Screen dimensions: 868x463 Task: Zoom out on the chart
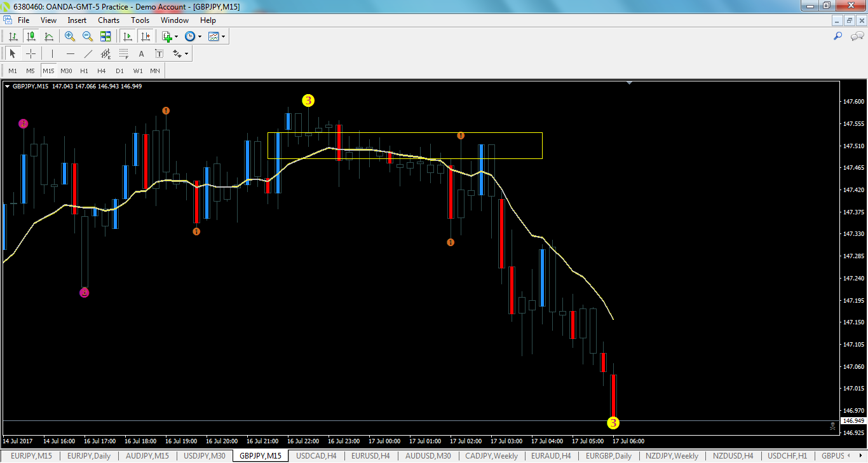click(x=88, y=36)
